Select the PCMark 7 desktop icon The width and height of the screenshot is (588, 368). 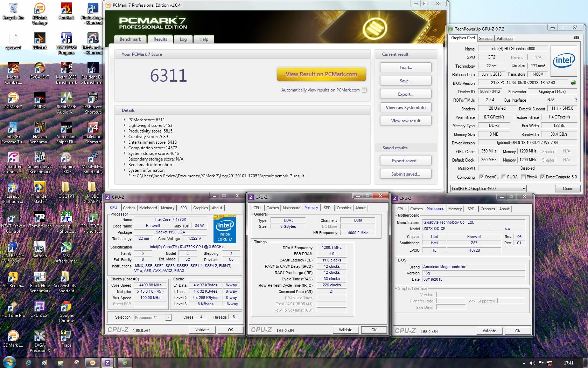[x=13, y=100]
